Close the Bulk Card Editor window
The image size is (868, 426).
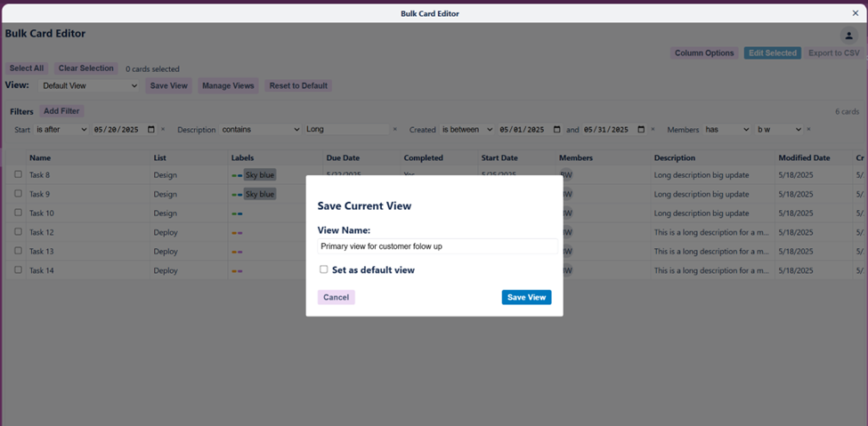tap(856, 13)
